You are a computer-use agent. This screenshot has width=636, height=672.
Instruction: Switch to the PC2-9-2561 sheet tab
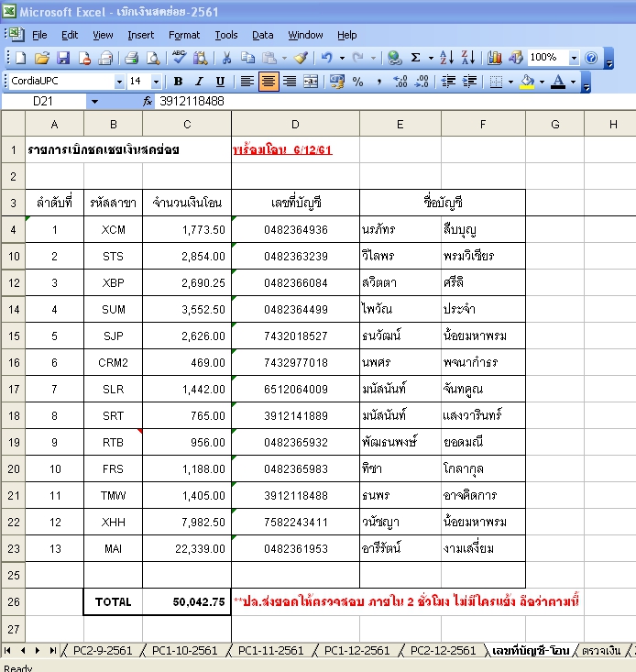[103, 651]
